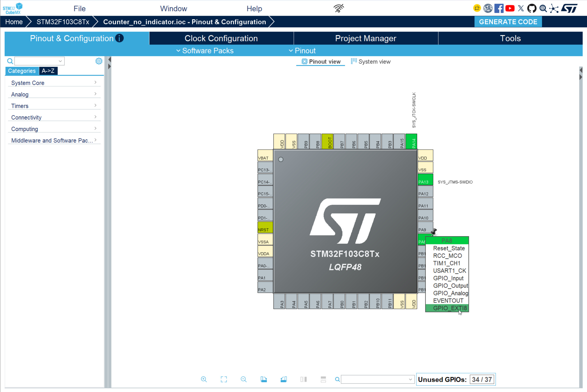
Task: Click the left-pointing arrow beside categories panel
Action: click(110, 59)
